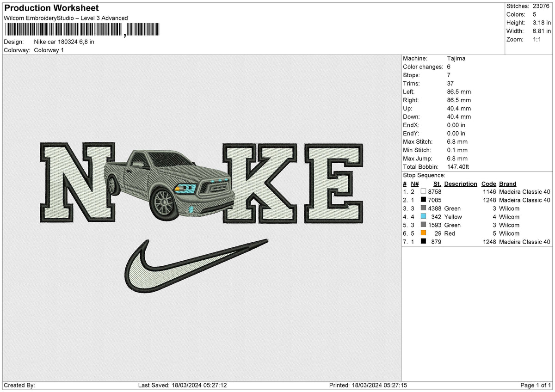The image size is (555, 392).
Task: Select design name Nike car 180324 6,8 in
Action: tap(64, 42)
